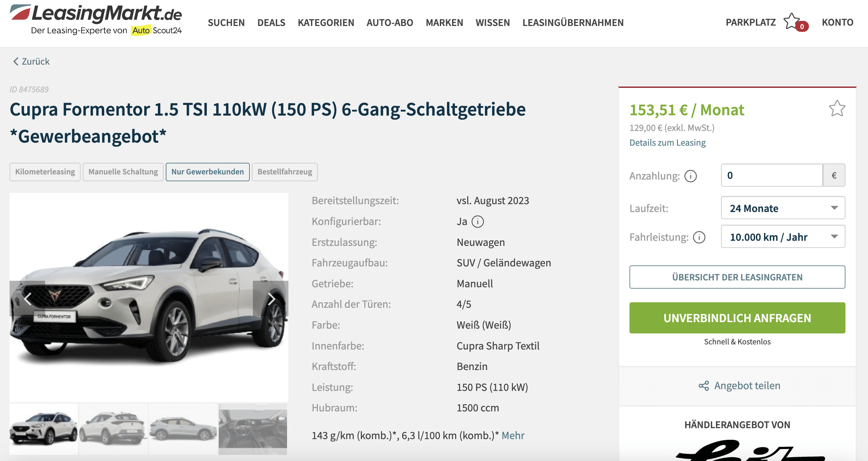Click the Bestellfahrzeug tag
868x461 pixels.
coord(285,172)
